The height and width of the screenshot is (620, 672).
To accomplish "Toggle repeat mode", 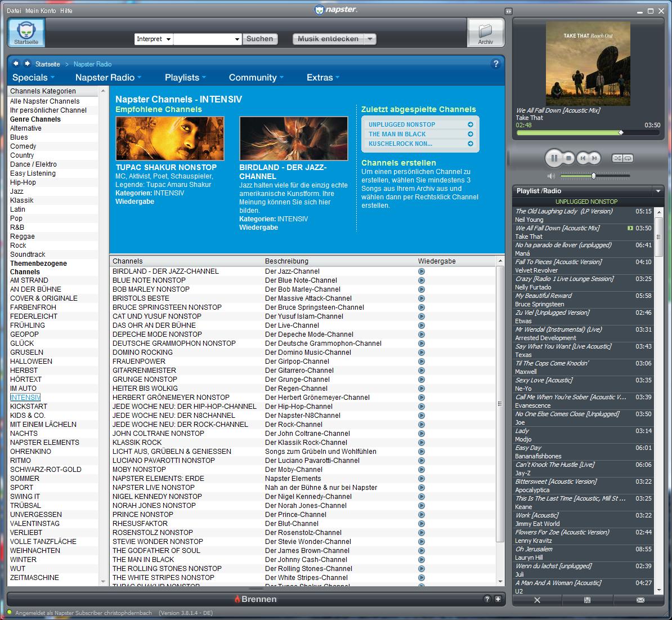I will tap(628, 158).
